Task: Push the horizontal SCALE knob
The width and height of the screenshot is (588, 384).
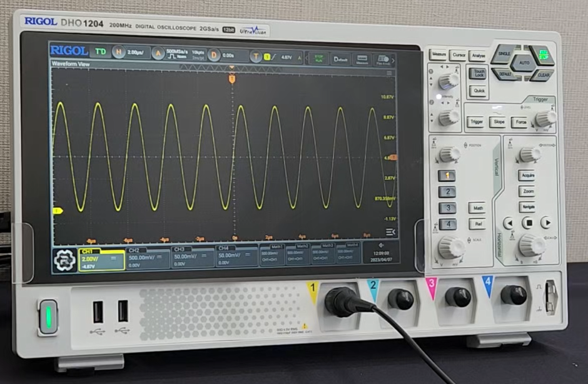Action: [x=532, y=246]
